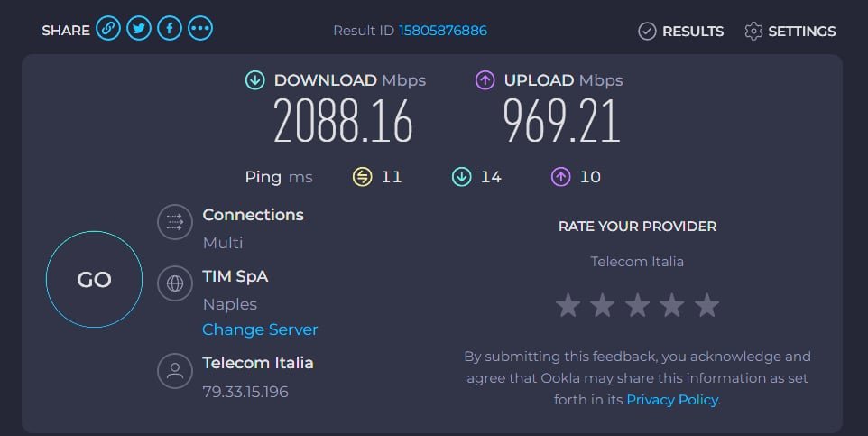The height and width of the screenshot is (436, 868).
Task: Click the Connections multi icon
Action: pyautogui.click(x=175, y=222)
